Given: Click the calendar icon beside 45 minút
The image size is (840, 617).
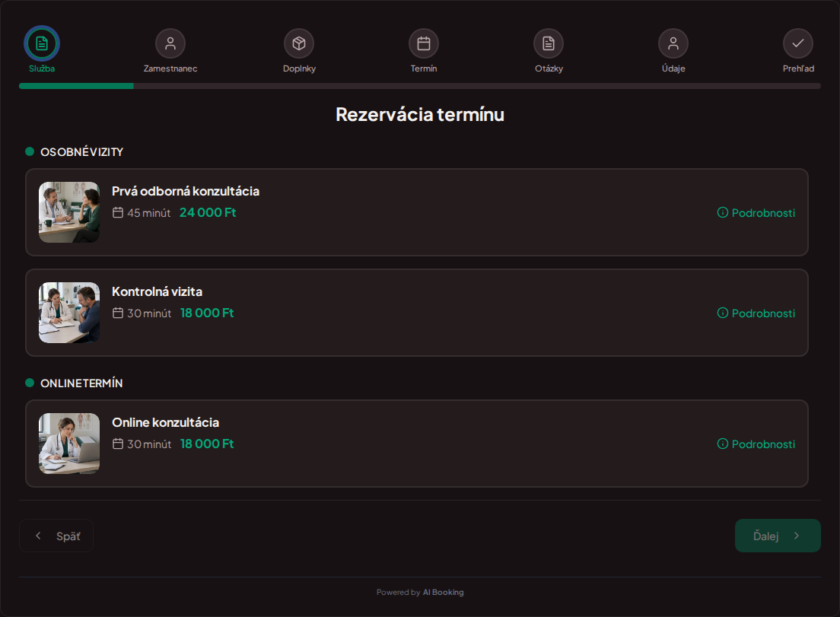Looking at the screenshot, I should [118, 212].
